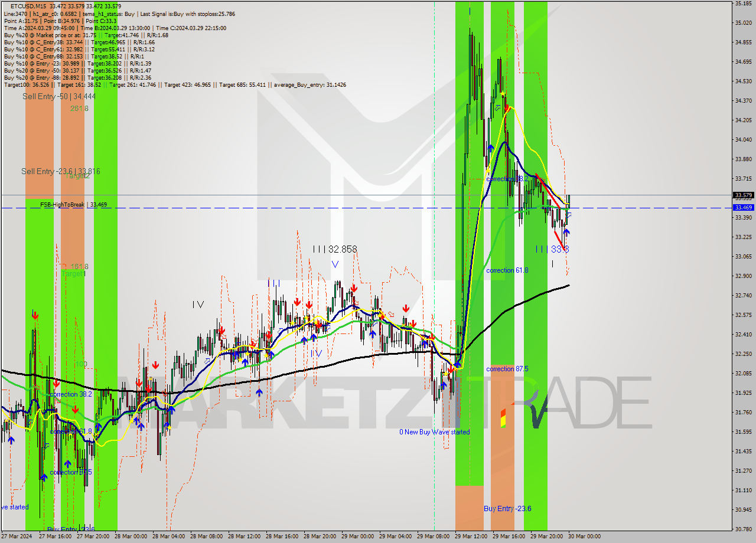Click the 'Sell Entry -50 | 34.444' label
Screen dimensions: 756x543
tap(59, 96)
